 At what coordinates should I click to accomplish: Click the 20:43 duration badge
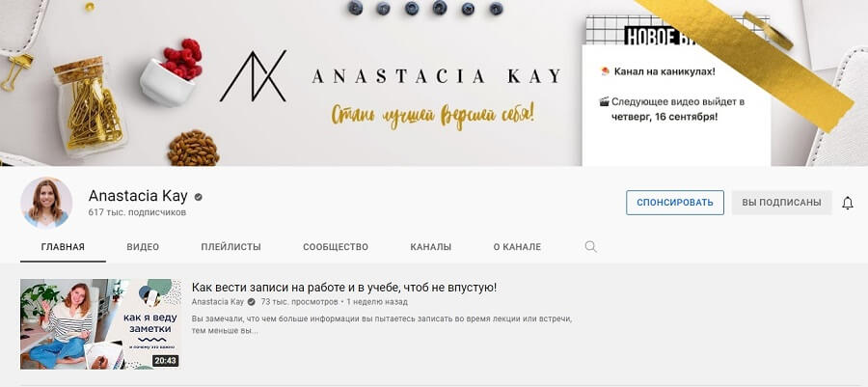[165, 360]
